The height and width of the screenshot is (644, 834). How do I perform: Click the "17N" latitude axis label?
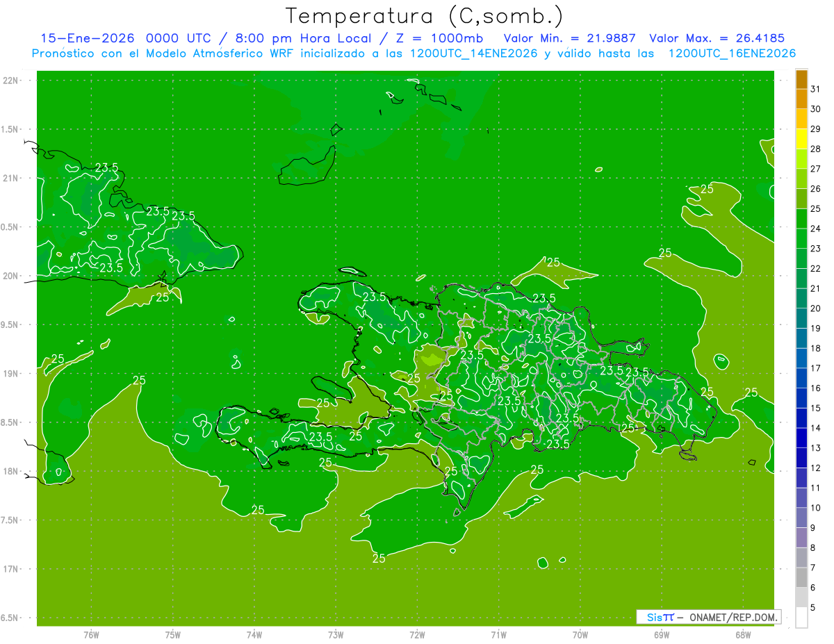pos(12,569)
